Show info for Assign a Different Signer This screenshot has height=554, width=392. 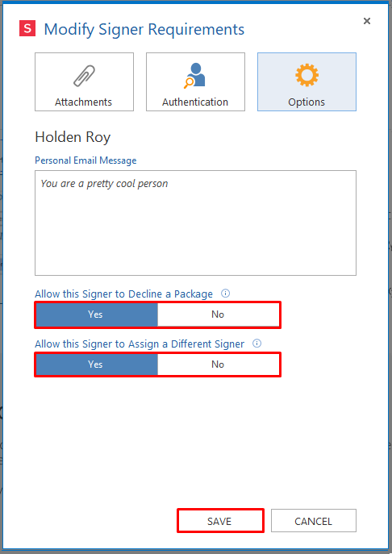coord(257,343)
